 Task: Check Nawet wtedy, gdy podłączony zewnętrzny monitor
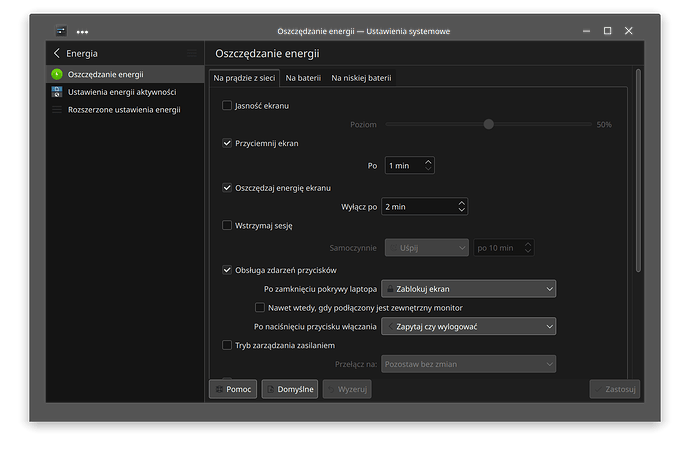click(x=260, y=308)
